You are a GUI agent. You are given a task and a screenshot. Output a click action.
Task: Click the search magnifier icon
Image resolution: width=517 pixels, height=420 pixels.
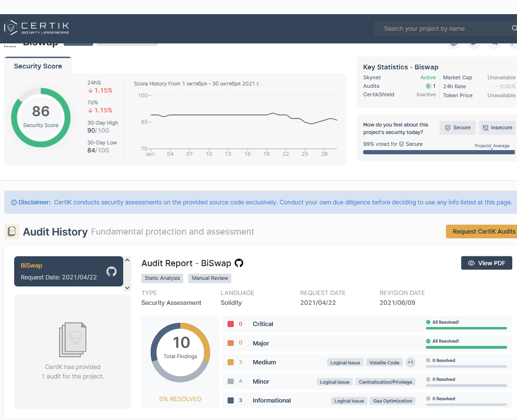[x=514, y=28]
